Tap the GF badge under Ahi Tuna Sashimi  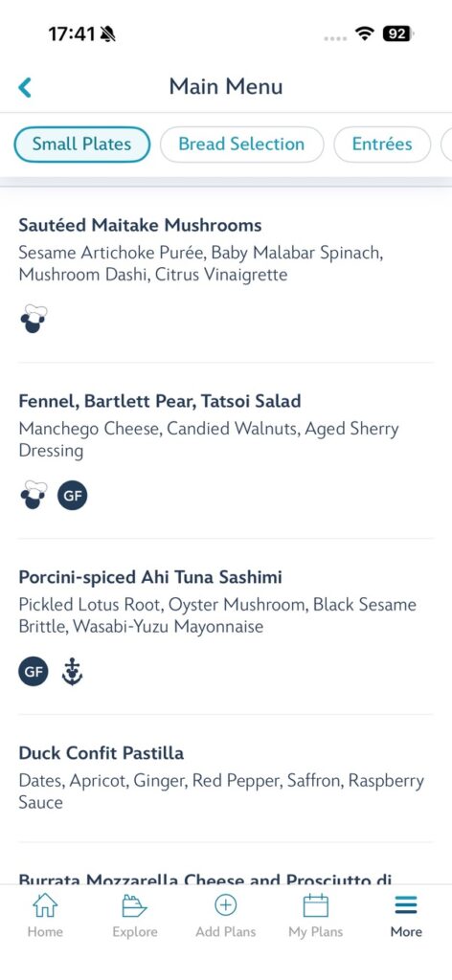tap(34, 672)
